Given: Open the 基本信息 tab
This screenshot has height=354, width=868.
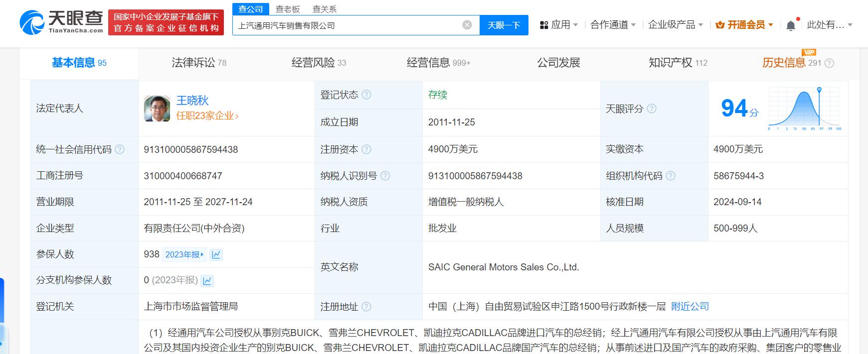Looking at the screenshot, I should pos(79,63).
